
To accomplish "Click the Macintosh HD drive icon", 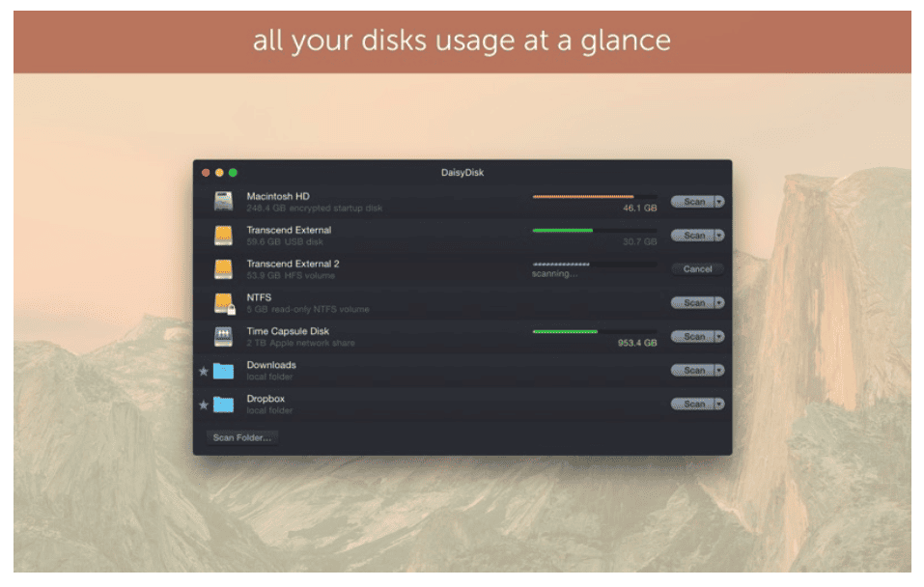I will (223, 202).
